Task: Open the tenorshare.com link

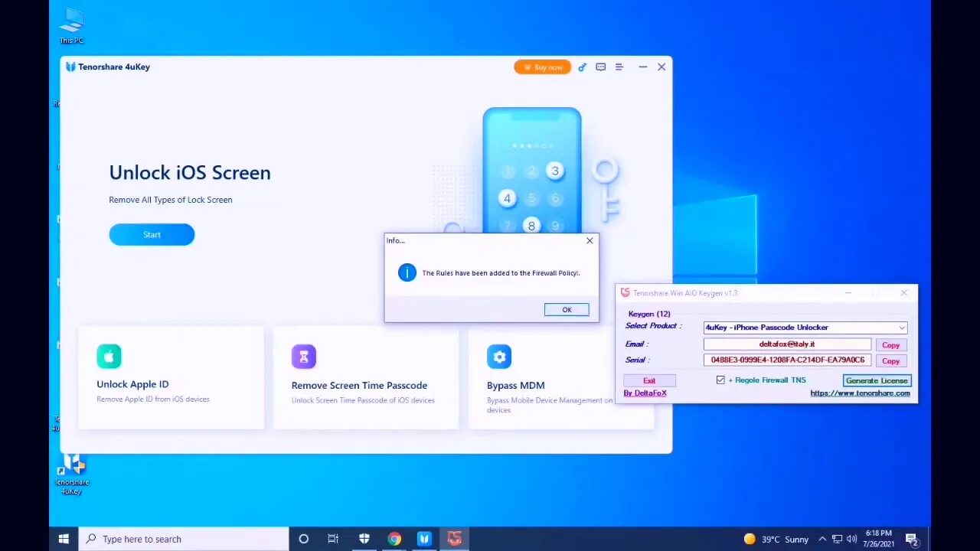Action: click(860, 393)
